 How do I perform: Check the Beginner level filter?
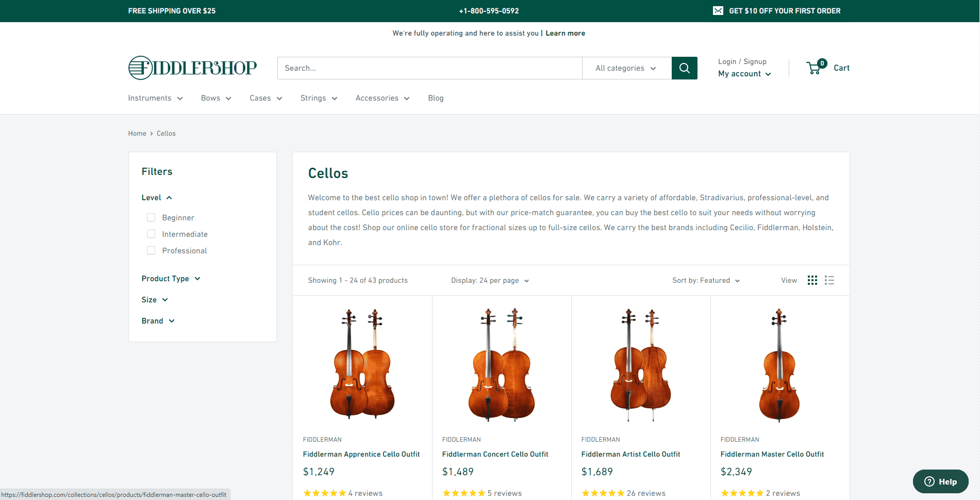pyautogui.click(x=151, y=217)
